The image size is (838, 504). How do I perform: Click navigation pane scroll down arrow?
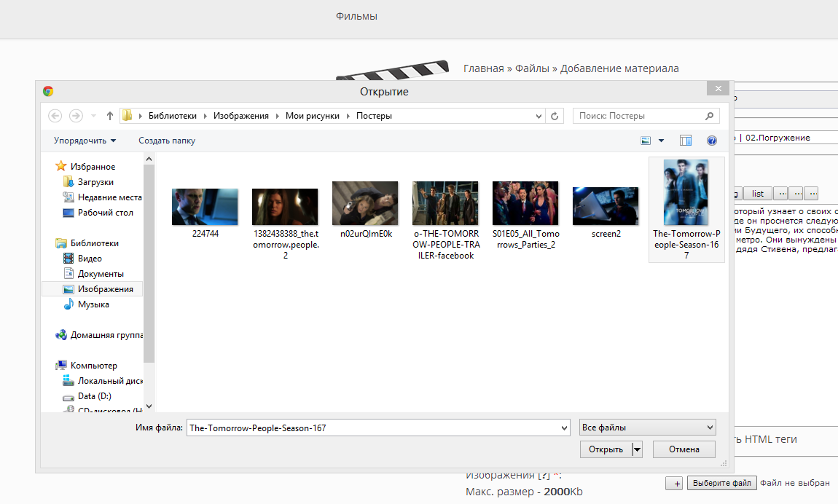point(149,406)
